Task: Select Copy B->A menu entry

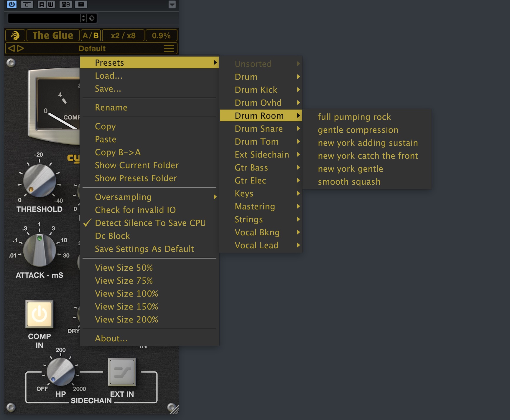Action: point(149,152)
